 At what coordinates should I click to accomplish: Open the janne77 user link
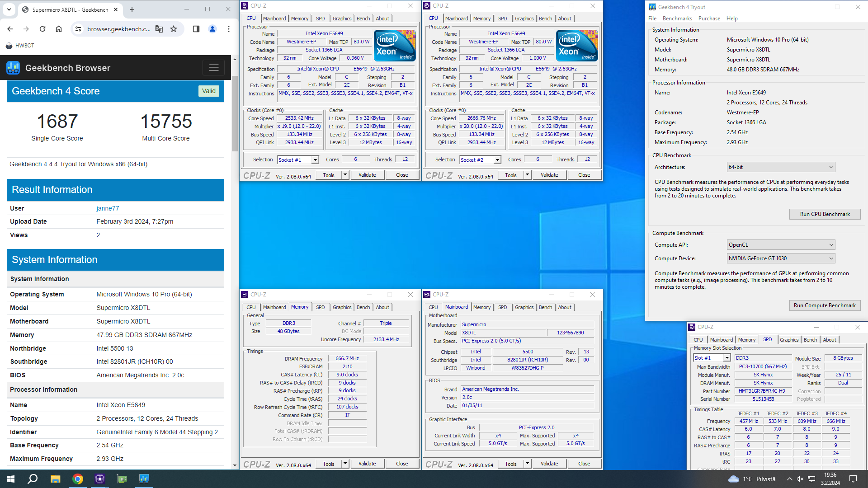(x=108, y=208)
